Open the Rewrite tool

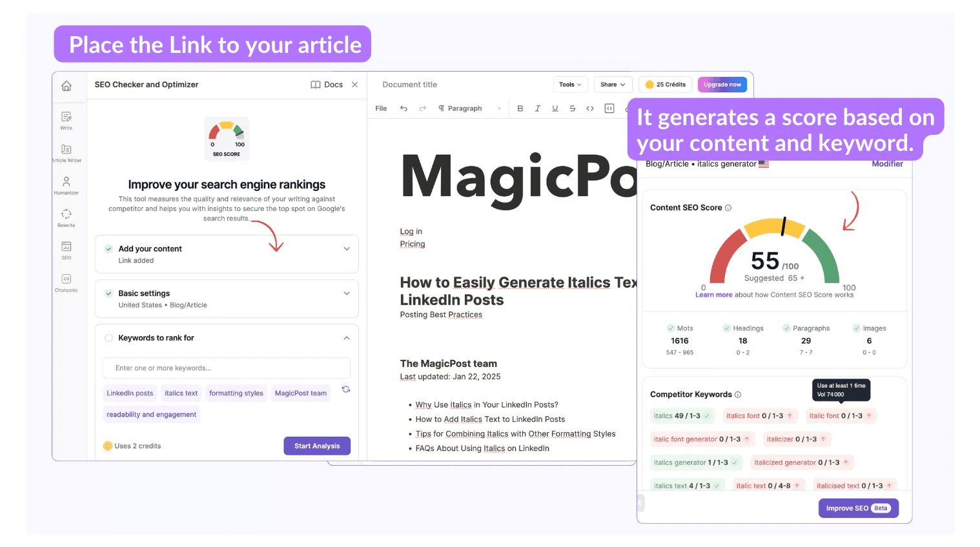(66, 217)
